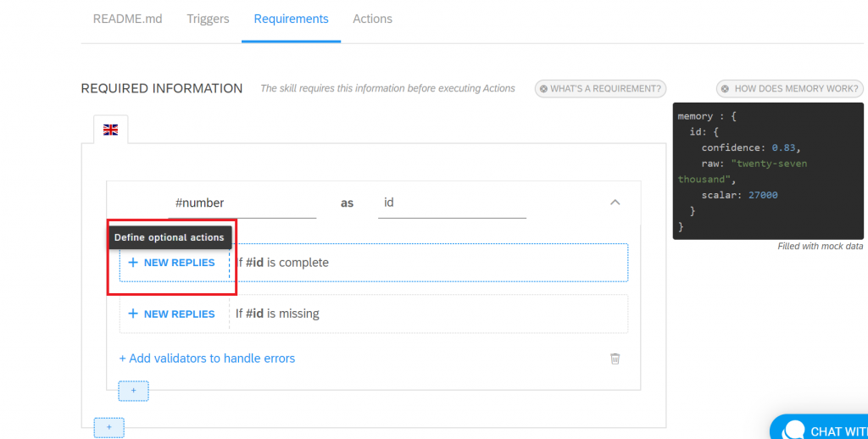The width and height of the screenshot is (868, 439).
Task: Edit the id alias field
Action: click(x=452, y=203)
